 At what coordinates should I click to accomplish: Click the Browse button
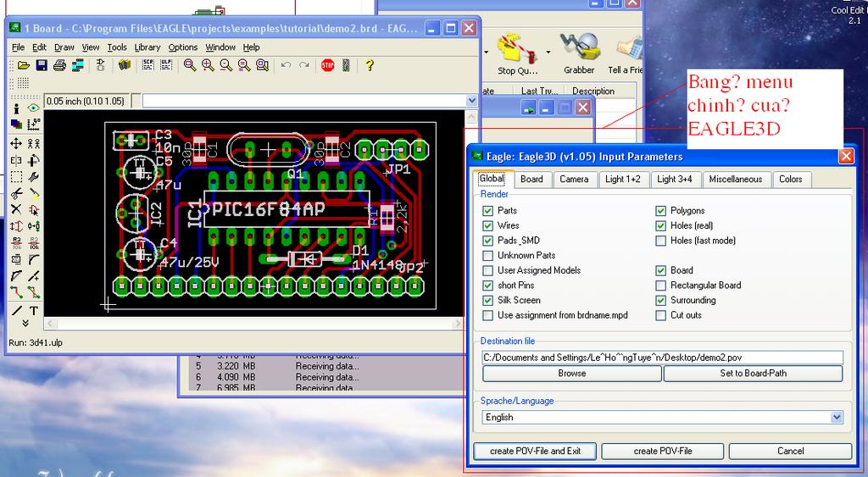click(571, 373)
